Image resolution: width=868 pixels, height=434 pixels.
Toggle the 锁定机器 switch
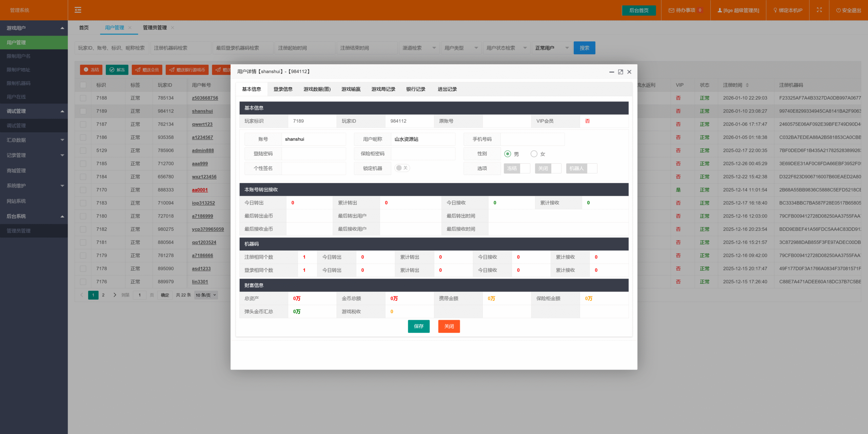tap(402, 168)
